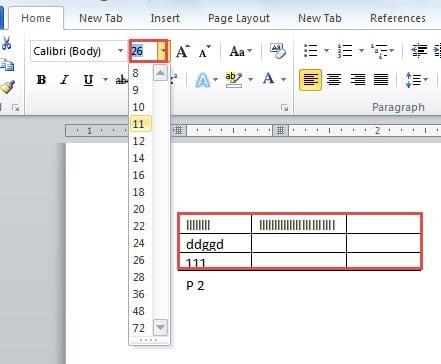Viewport: 441px width, 364px height.
Task: Apply text highlight color
Action: [234, 80]
